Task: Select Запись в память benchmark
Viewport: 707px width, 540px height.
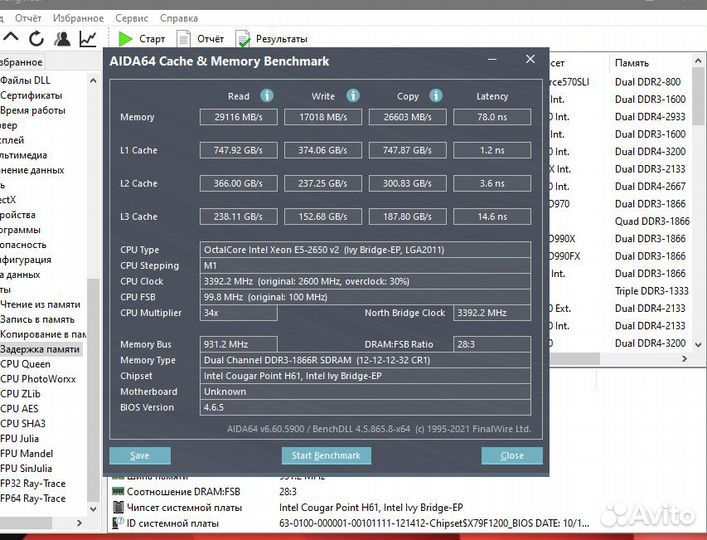Action: [x=37, y=319]
